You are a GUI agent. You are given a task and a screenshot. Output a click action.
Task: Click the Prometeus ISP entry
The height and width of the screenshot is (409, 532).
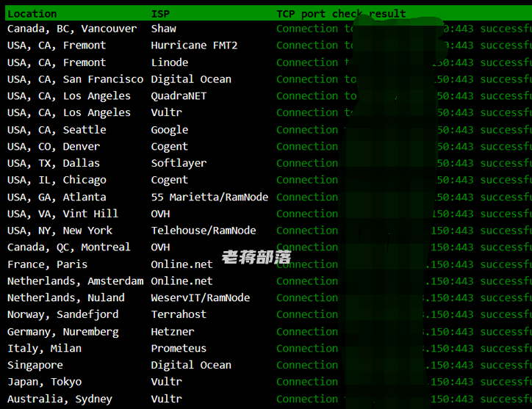[179, 348]
